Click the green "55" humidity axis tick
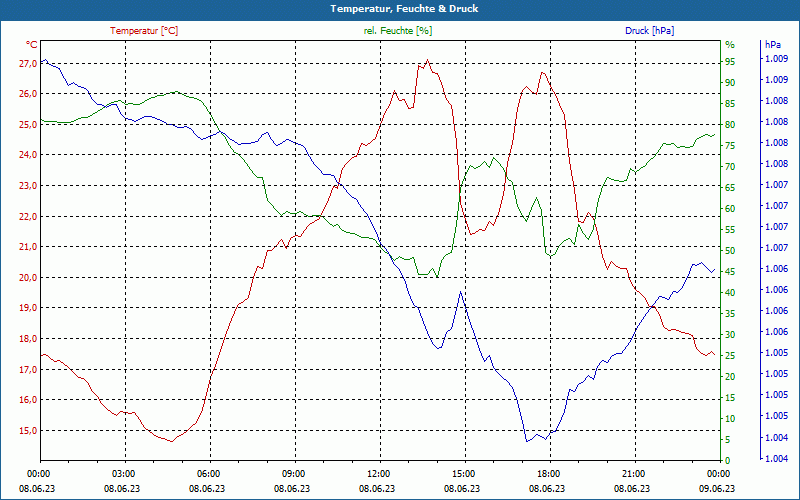This screenshot has height=500, width=800. (730, 230)
